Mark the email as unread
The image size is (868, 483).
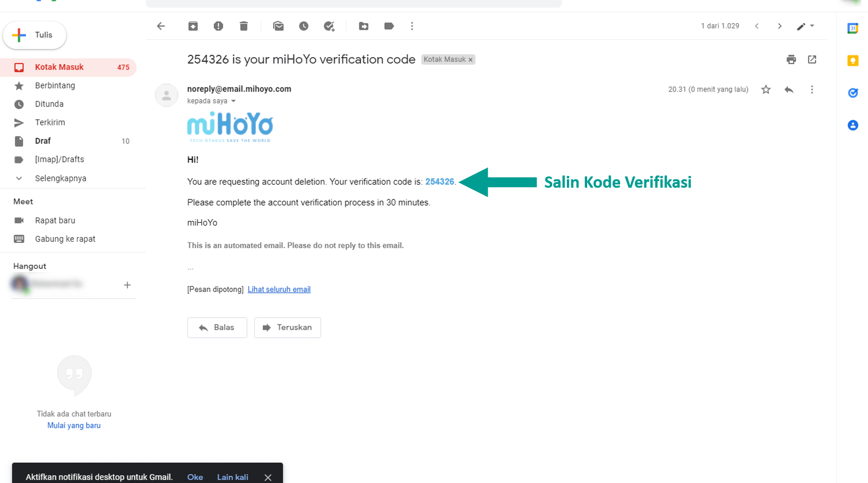point(278,26)
